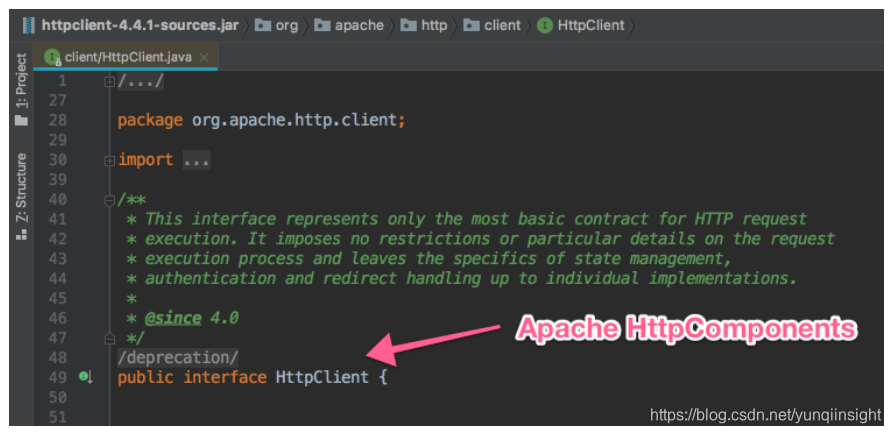
Task: Open the http folder breadcrumb
Action: tap(433, 26)
